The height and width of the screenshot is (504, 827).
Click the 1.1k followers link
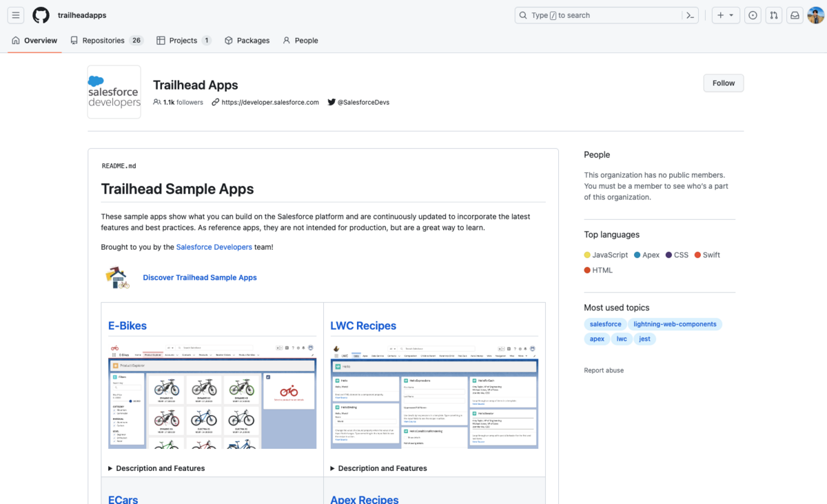point(178,103)
